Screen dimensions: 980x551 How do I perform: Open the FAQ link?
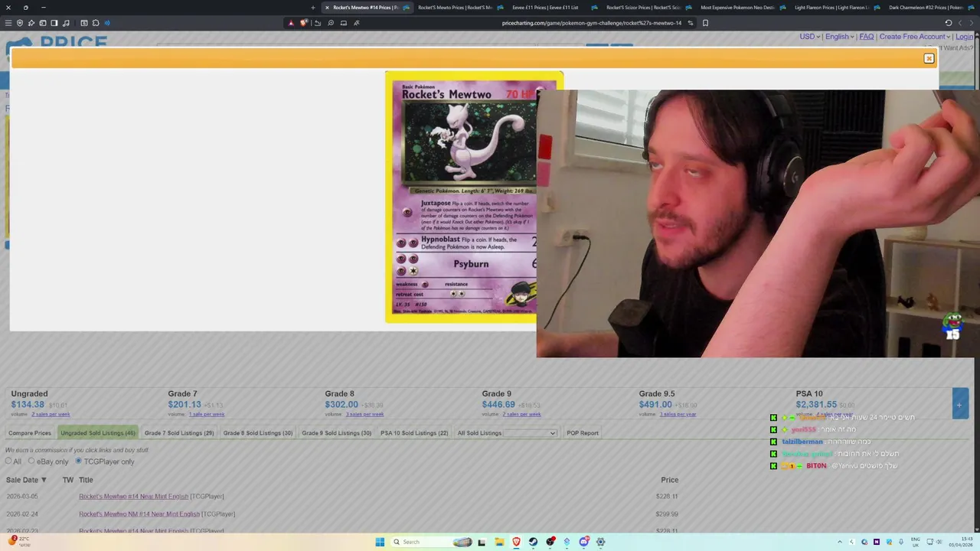point(866,37)
